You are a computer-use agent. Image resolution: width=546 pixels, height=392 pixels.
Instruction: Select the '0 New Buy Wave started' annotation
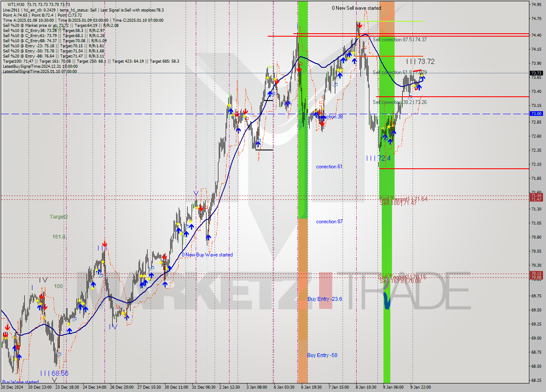pos(207,255)
